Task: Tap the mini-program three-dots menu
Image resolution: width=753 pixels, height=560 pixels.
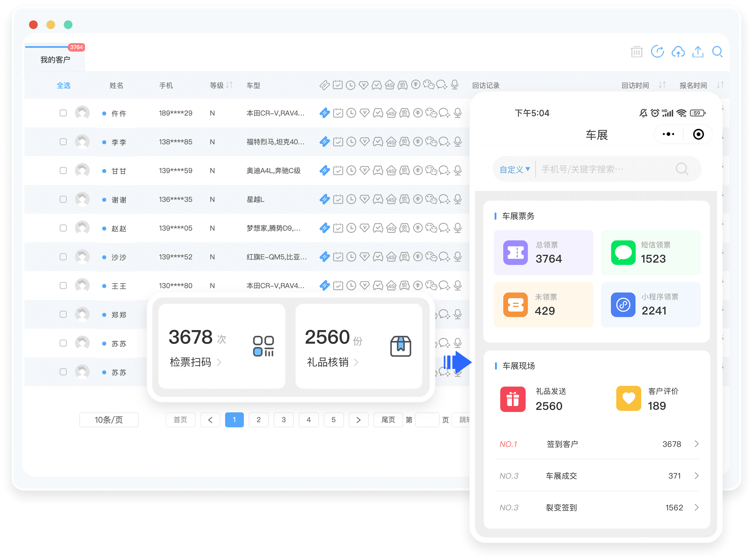Action: point(668,134)
